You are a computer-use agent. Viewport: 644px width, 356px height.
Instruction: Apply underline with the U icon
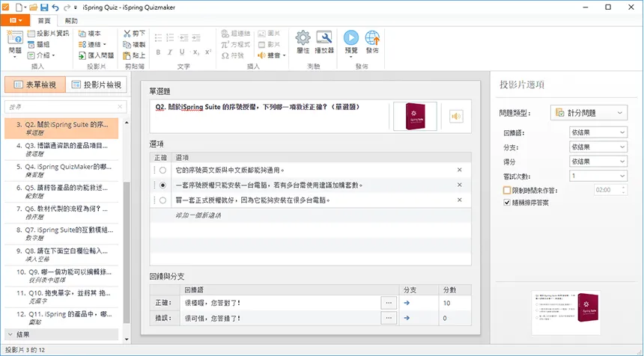(183, 52)
